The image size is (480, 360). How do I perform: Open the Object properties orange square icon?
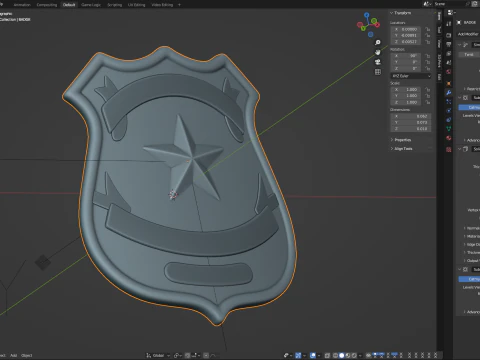(x=449, y=83)
